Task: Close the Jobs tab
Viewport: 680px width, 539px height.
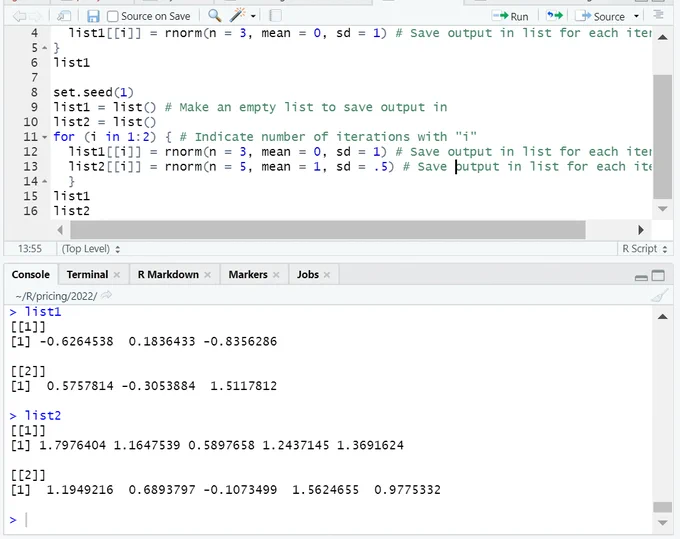Action: click(327, 275)
